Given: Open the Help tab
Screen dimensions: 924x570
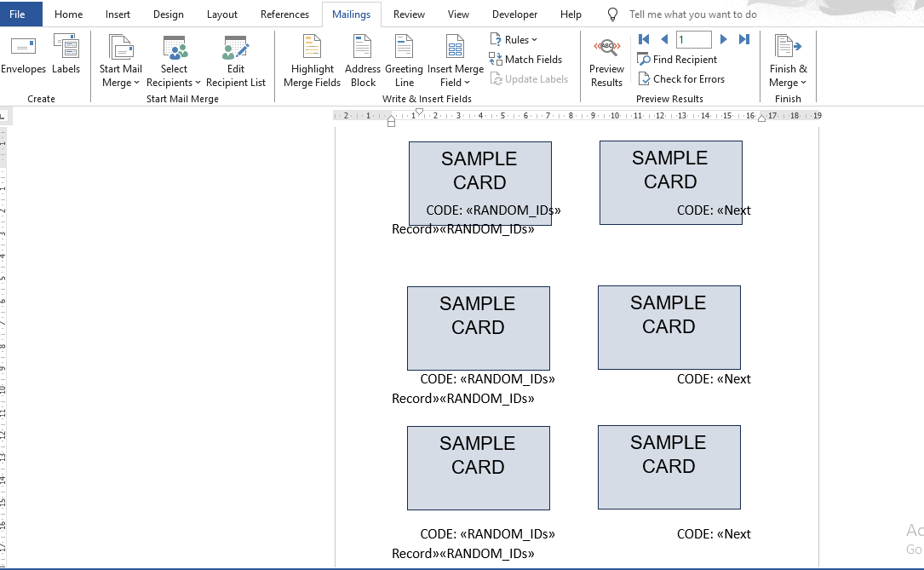Looking at the screenshot, I should [x=571, y=14].
